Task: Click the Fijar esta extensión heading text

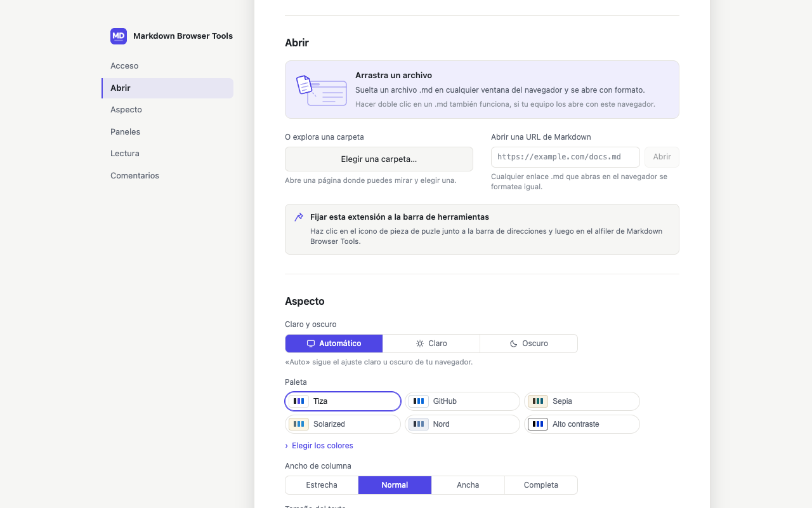Action: pos(400,217)
